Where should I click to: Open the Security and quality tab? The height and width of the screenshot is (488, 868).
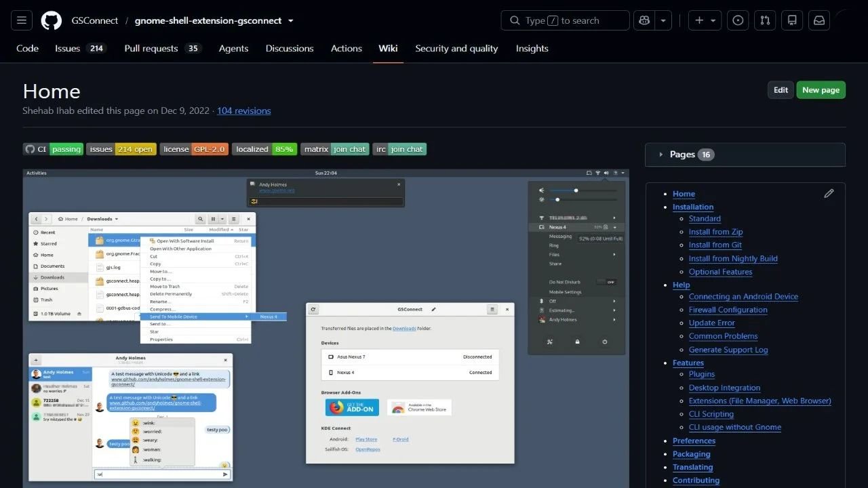click(456, 48)
